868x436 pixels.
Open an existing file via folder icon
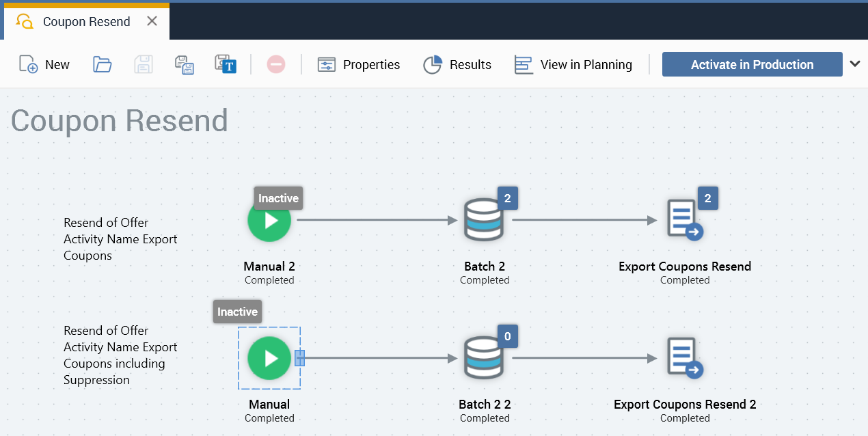pos(102,65)
